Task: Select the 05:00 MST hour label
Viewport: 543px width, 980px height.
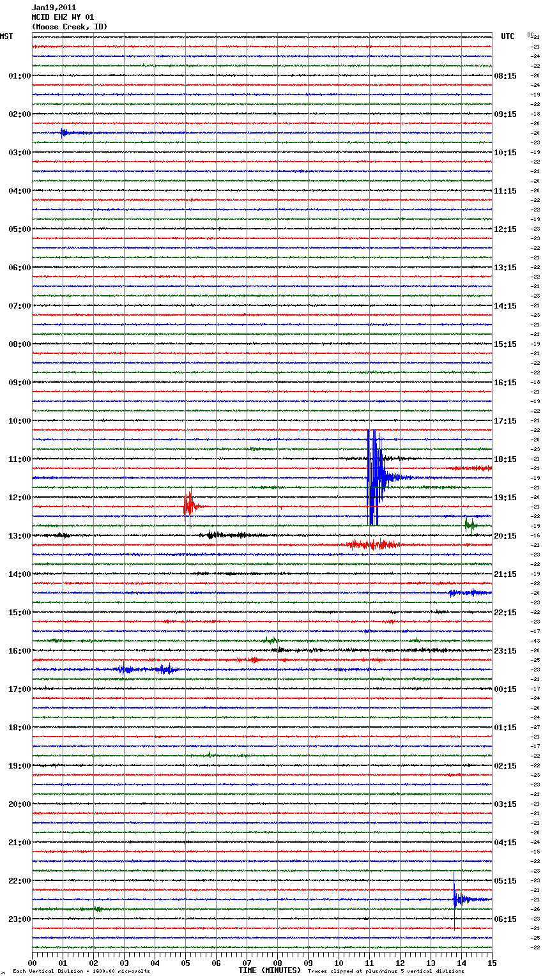Action: (x=19, y=229)
